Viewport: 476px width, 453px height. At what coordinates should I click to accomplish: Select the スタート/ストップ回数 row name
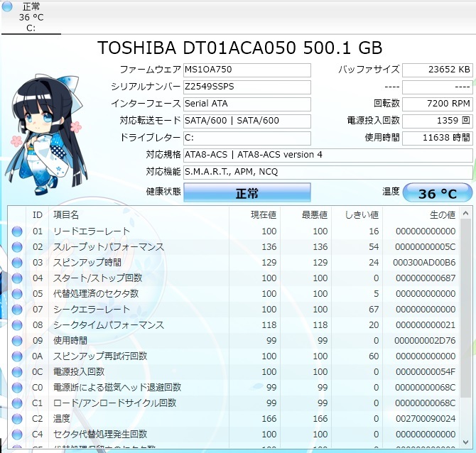[97, 278]
